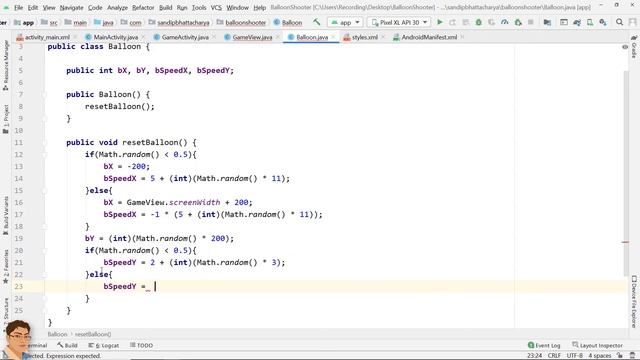
Task: Click the Make Project hammer icon
Action: pyautogui.click(x=317, y=22)
